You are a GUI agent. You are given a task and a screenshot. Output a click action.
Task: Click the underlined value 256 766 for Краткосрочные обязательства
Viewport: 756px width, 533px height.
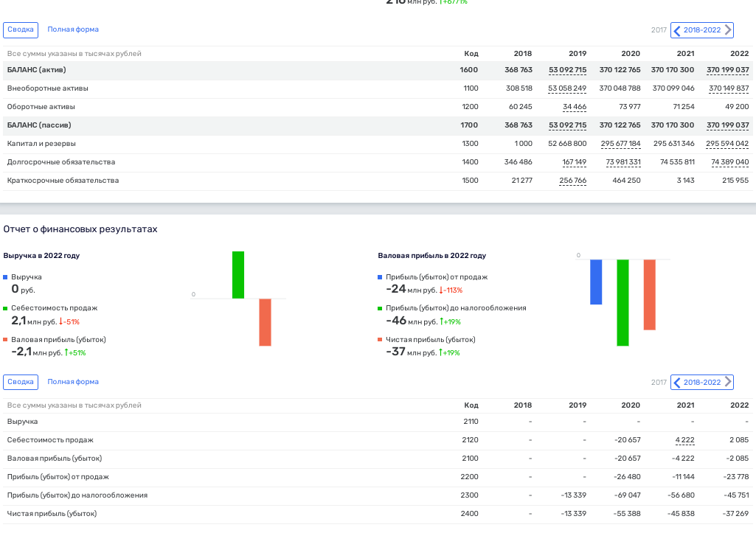(x=573, y=181)
